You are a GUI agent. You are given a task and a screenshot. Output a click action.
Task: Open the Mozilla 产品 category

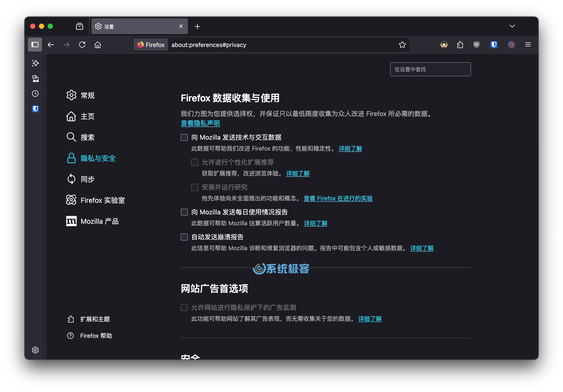pyautogui.click(x=92, y=221)
